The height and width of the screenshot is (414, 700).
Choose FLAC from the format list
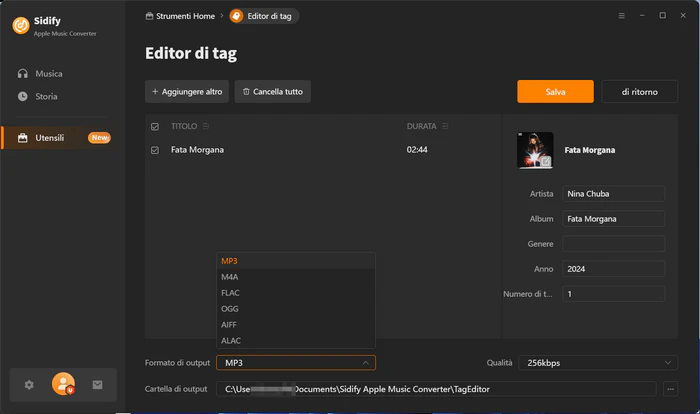click(x=296, y=293)
